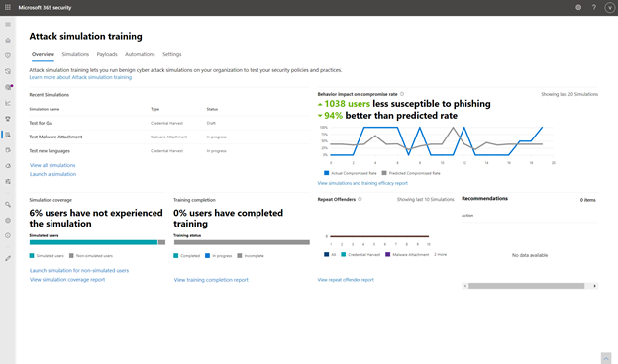
Task: Open the Automations tab
Action: [x=140, y=54]
